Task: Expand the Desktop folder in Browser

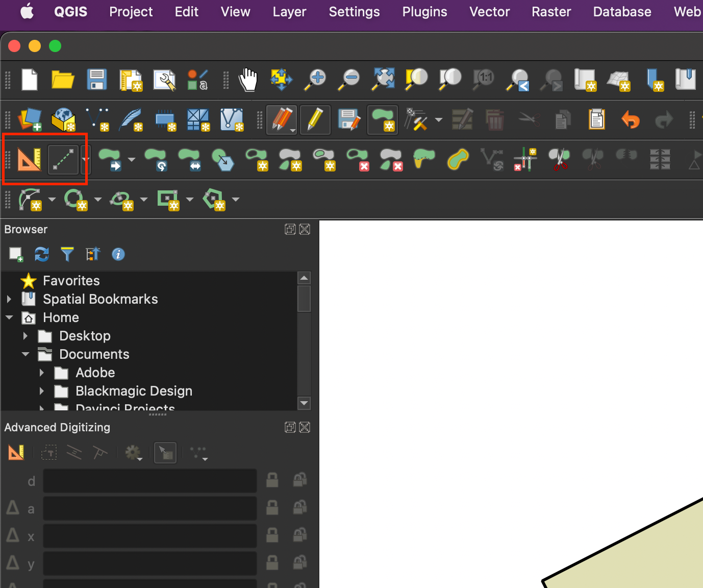Action: click(x=26, y=336)
